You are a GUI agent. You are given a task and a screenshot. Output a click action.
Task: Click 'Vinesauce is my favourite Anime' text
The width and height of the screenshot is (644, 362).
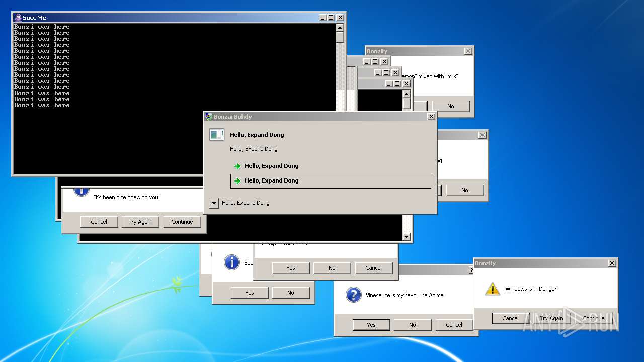[405, 295]
